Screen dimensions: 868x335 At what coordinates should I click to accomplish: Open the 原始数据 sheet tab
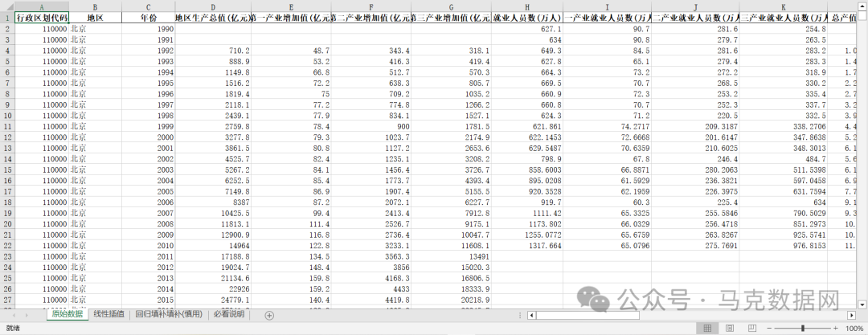67,314
